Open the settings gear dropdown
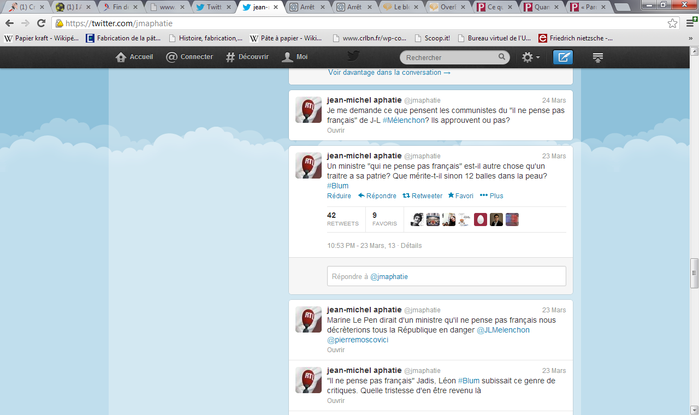 530,57
